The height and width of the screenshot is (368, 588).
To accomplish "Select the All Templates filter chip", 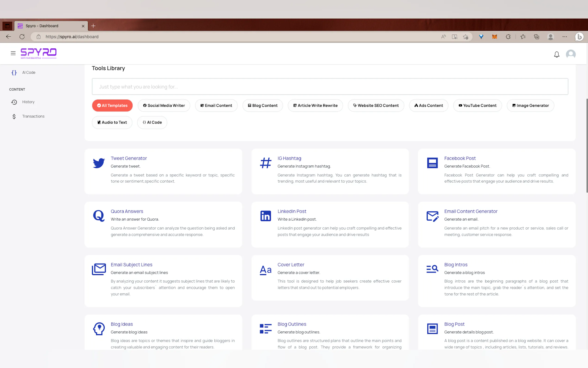I will tap(112, 105).
